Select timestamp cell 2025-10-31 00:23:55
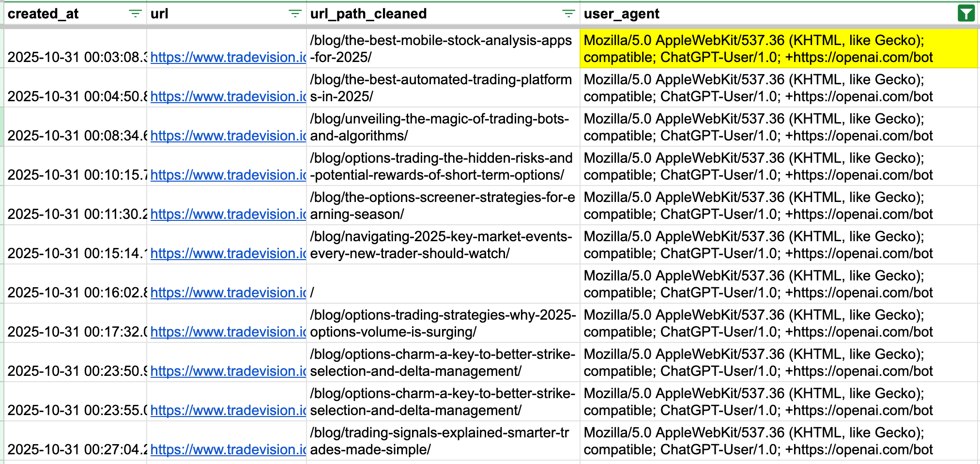Screen dimensions: 980x464 [75, 402]
